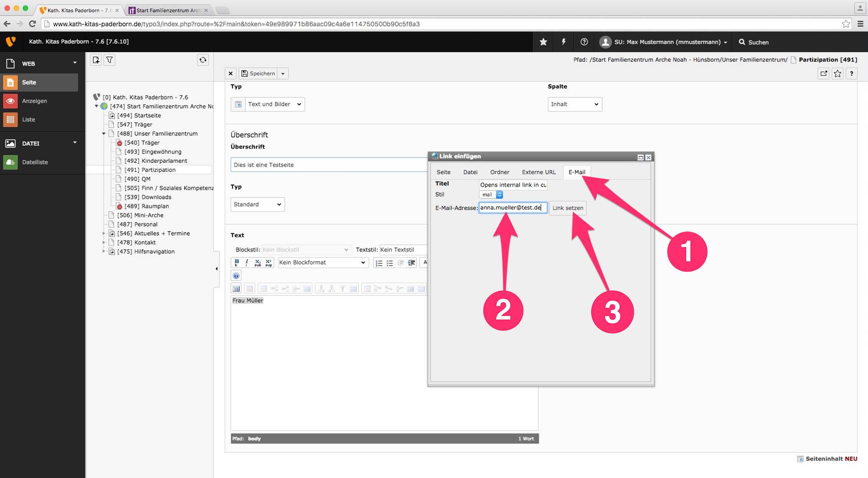Click the Link setzen button
This screenshot has height=478, width=868.
tap(567, 208)
